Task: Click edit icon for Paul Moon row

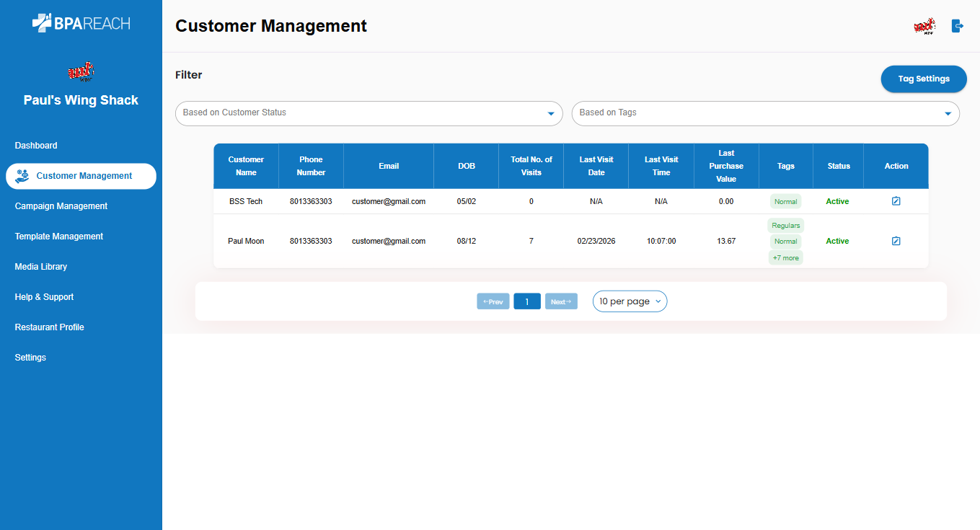Action: click(896, 241)
